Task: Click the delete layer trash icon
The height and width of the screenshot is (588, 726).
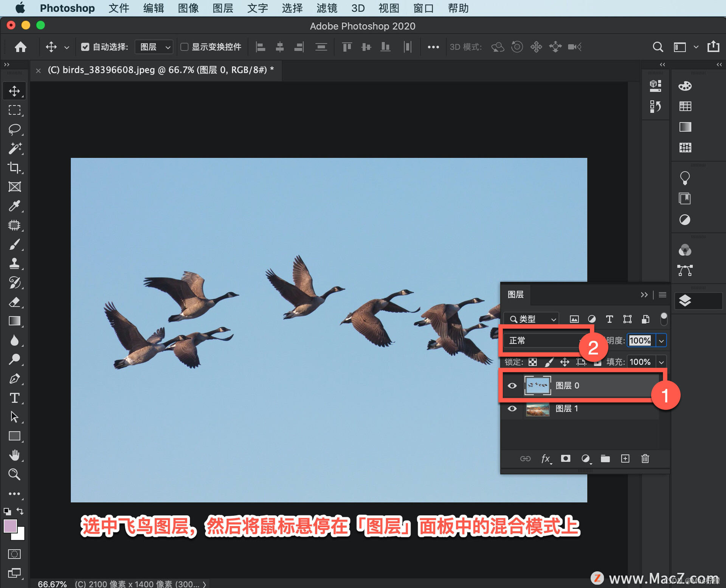Action: (645, 459)
